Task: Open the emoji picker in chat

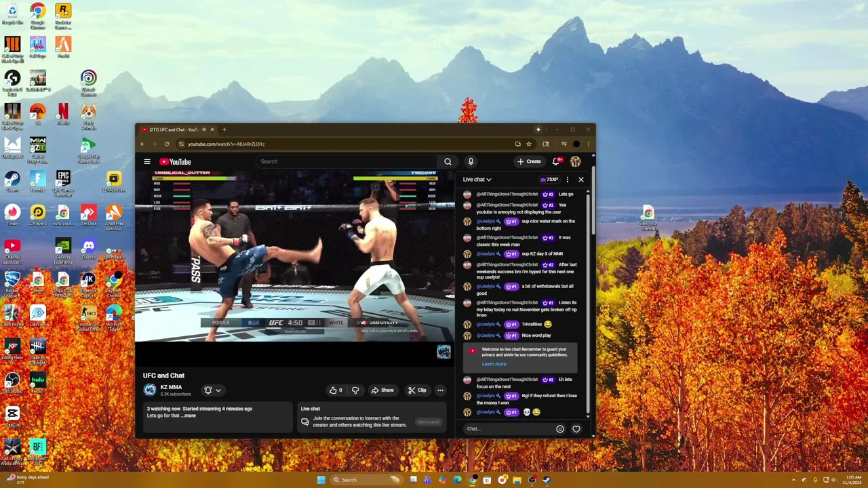Action: click(x=560, y=429)
